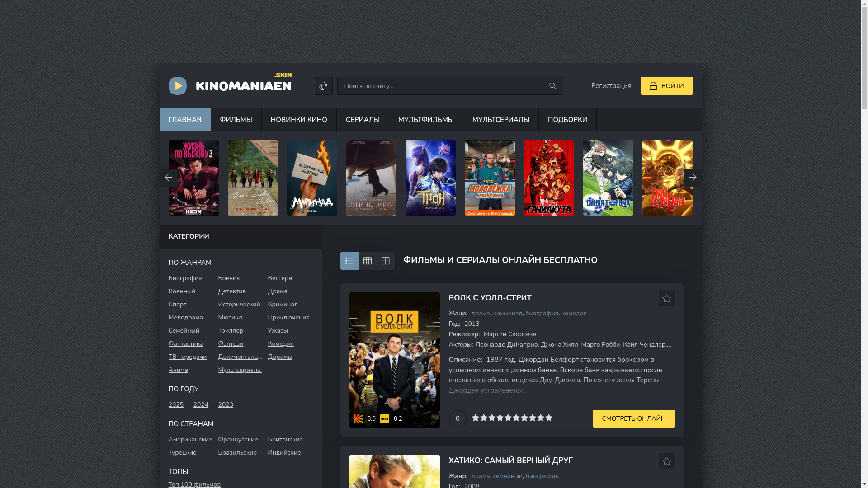Open Фантастика genre category
The width and height of the screenshot is (868, 488).
coord(186,344)
